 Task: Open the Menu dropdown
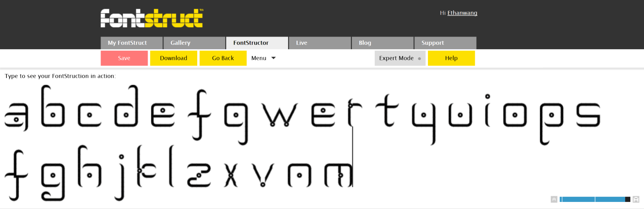point(263,58)
